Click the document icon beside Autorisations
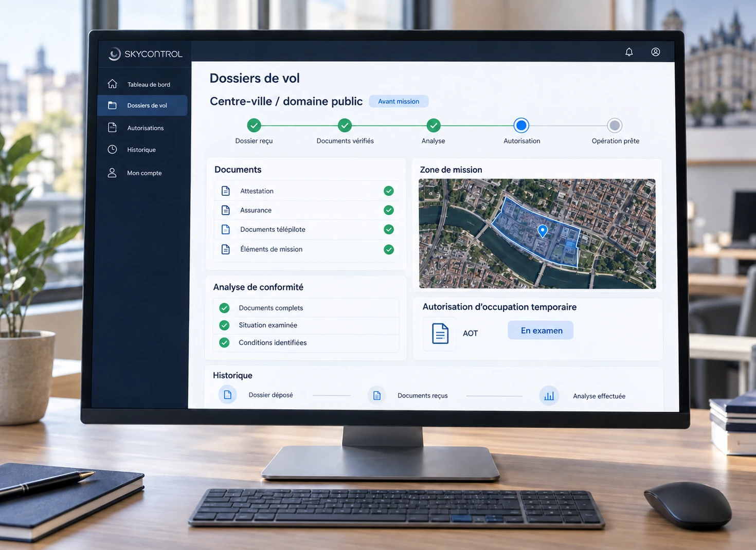 112,127
